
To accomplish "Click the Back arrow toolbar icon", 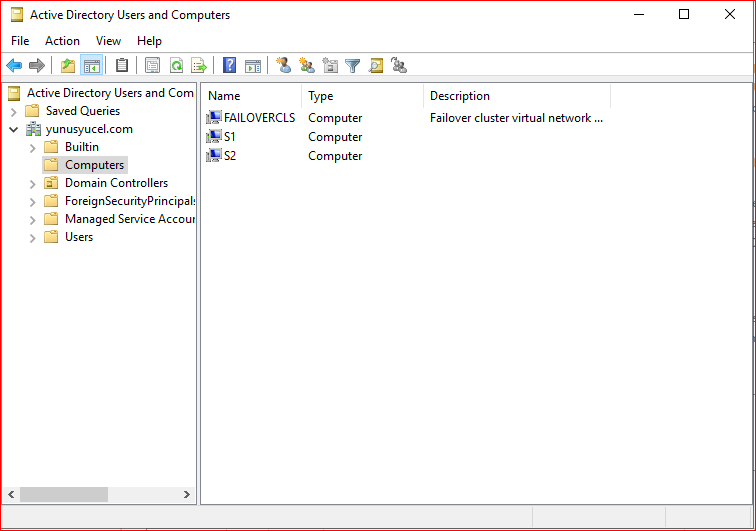I will (x=14, y=65).
